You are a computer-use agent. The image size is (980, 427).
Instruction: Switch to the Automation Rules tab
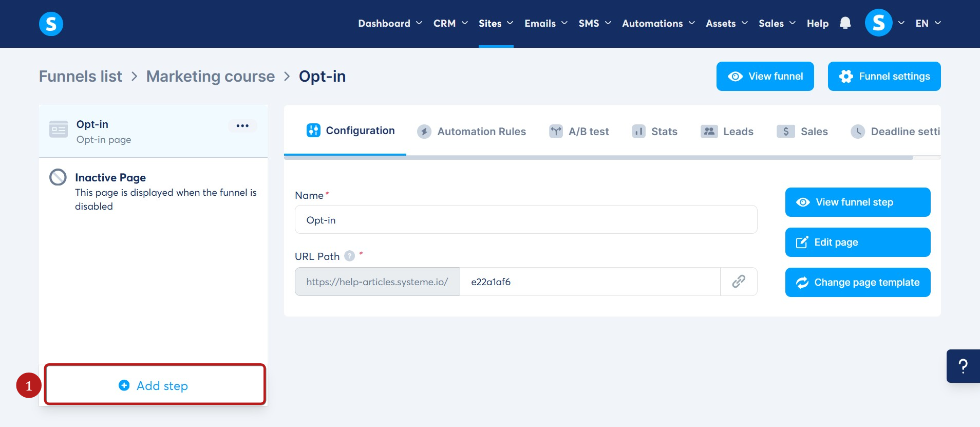(x=472, y=132)
